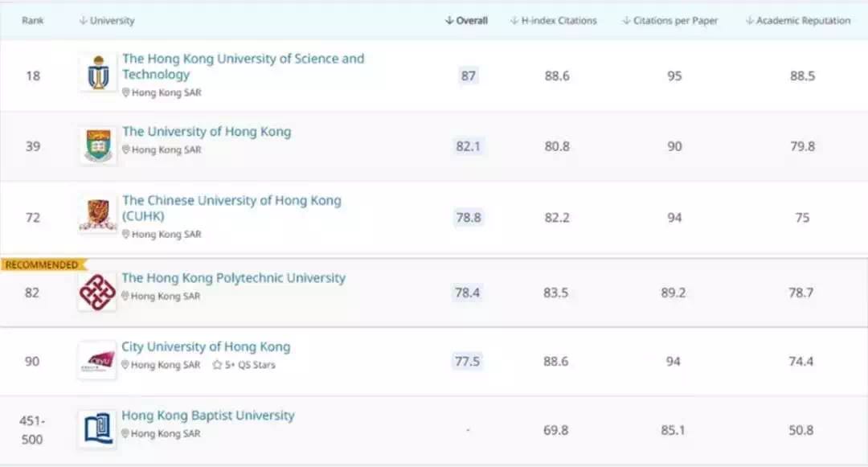Sort by Overall score column
Screen dimensions: 868x467
pyautogui.click(x=466, y=21)
